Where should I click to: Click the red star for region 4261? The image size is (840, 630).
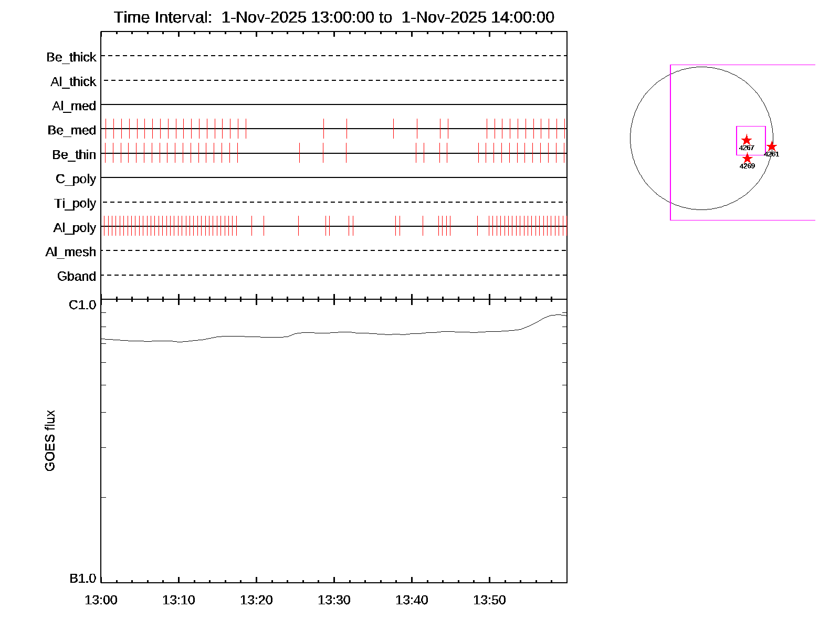[x=771, y=147]
